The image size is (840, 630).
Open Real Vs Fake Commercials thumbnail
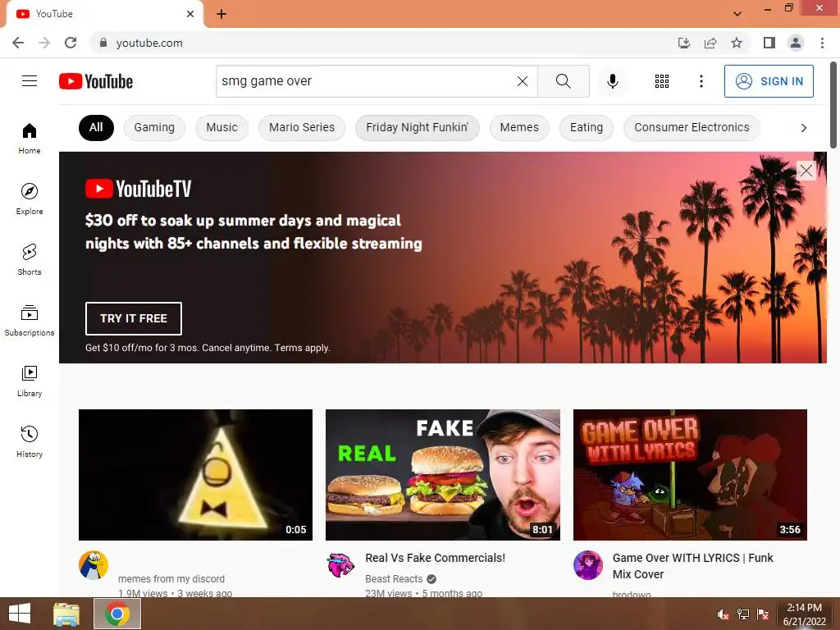[442, 475]
